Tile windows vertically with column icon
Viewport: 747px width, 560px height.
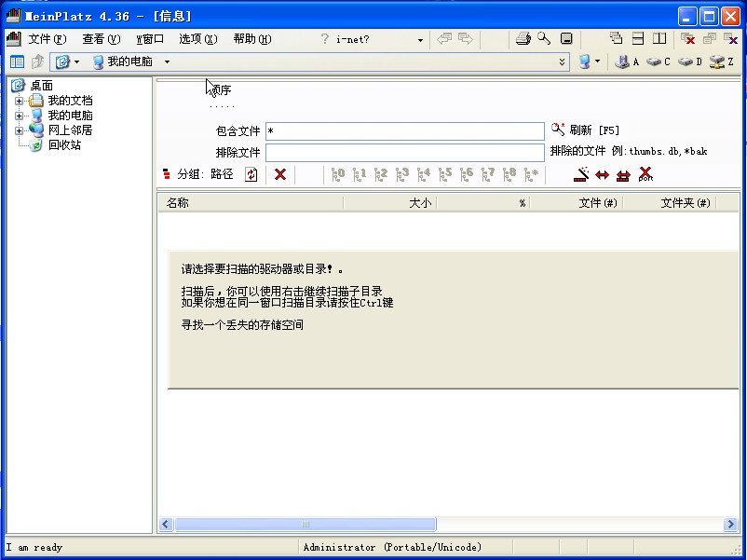pyautogui.click(x=659, y=38)
